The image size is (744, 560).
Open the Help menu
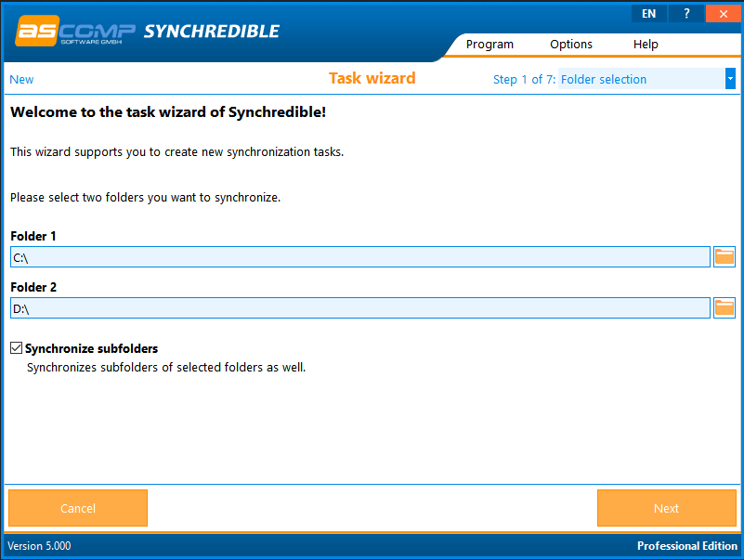(646, 45)
